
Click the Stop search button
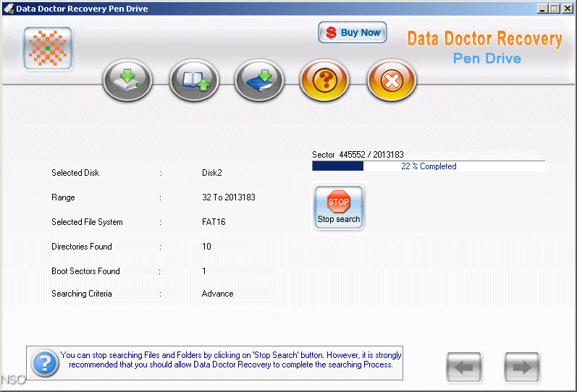coord(339,207)
